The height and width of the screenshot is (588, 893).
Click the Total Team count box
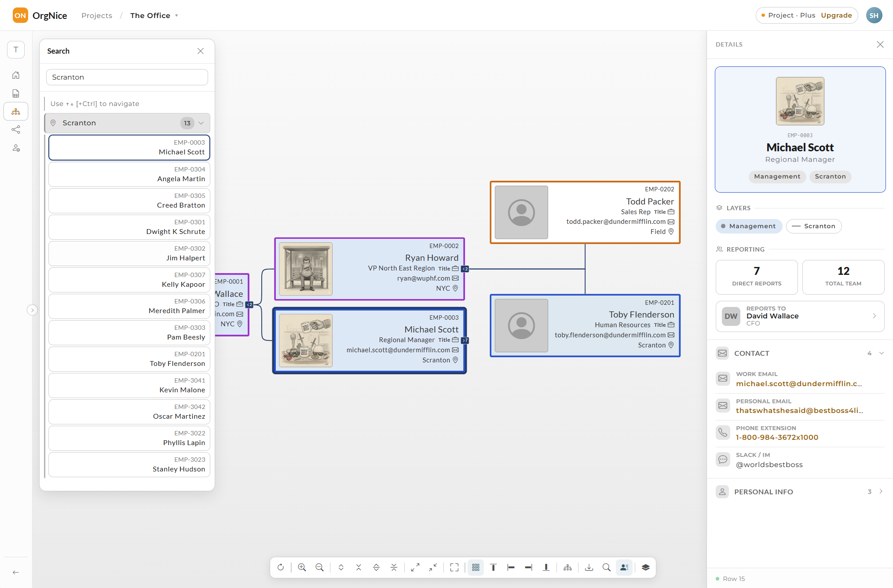[843, 277]
